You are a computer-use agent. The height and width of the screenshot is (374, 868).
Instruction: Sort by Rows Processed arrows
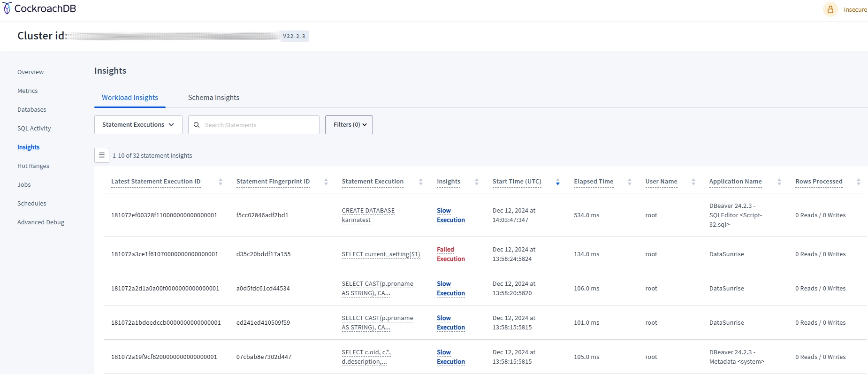tap(859, 182)
